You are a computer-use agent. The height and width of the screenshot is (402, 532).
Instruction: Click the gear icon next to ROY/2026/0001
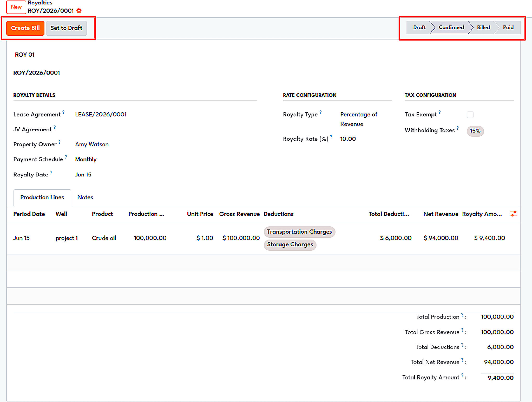(79, 11)
